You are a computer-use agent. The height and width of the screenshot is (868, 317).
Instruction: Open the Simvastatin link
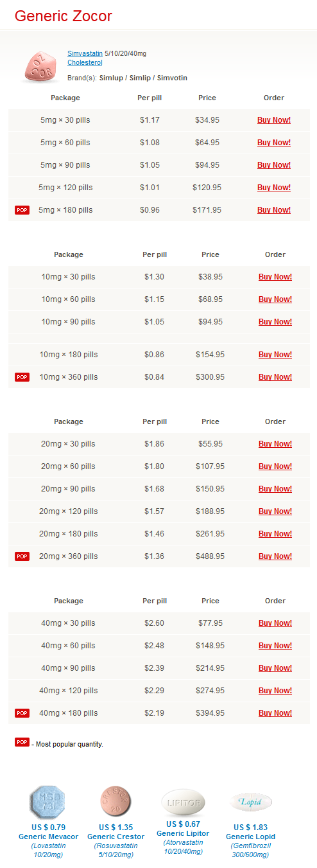85,54
